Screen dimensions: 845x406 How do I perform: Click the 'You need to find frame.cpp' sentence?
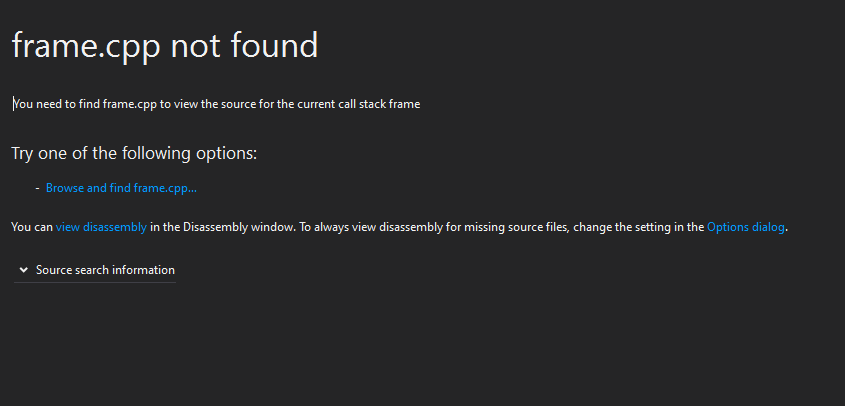(x=216, y=104)
